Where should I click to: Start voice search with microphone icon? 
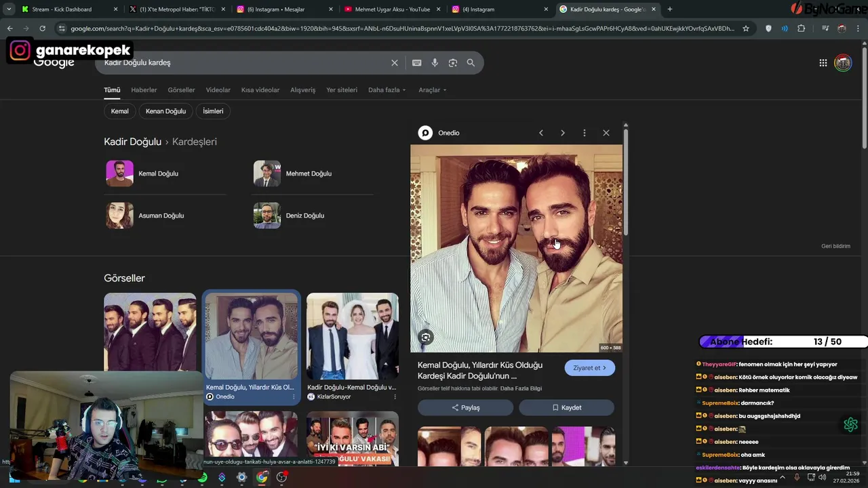click(435, 62)
